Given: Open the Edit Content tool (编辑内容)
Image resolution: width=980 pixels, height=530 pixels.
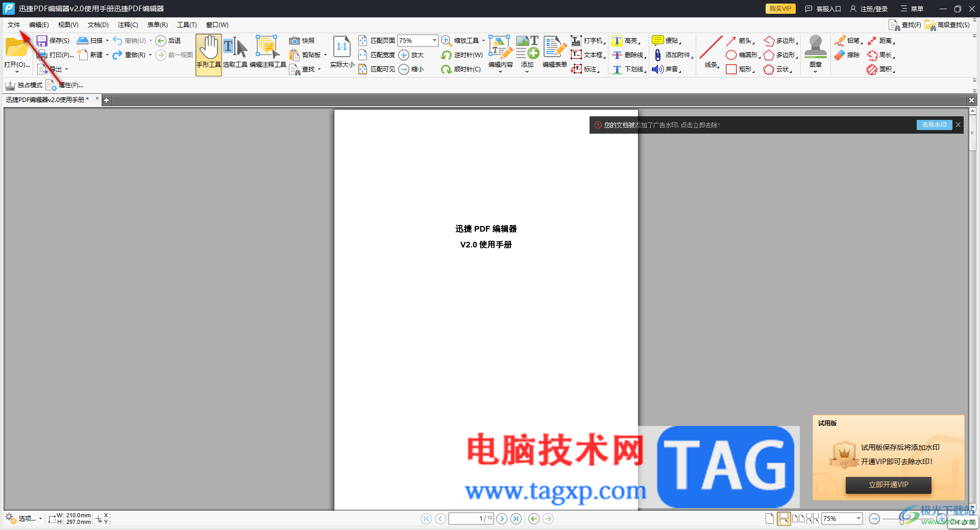Looking at the screenshot, I should coord(500,52).
